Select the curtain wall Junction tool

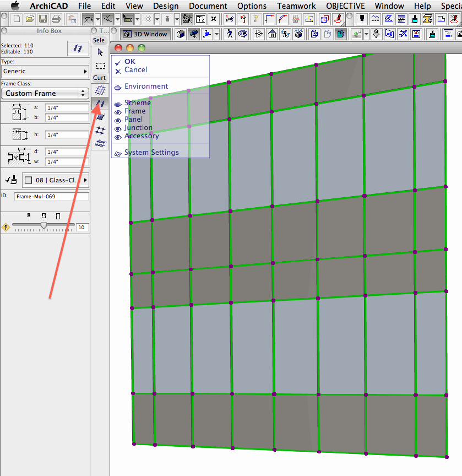(100, 131)
